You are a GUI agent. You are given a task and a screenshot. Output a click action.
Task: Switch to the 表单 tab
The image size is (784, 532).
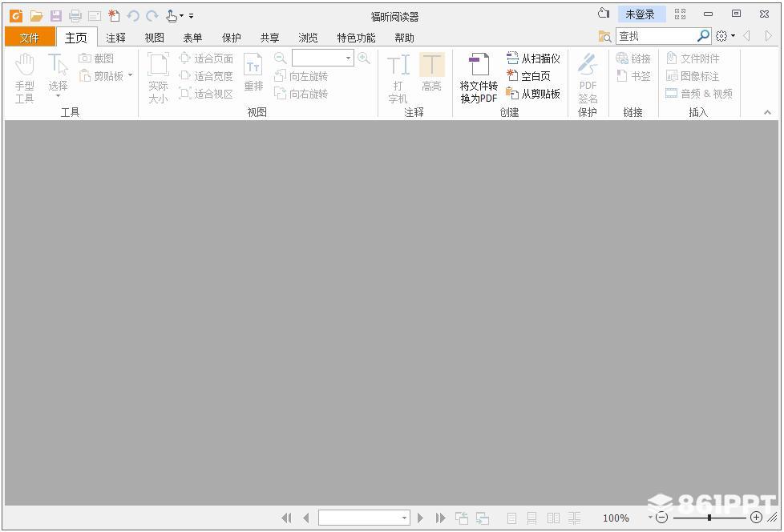(192, 38)
